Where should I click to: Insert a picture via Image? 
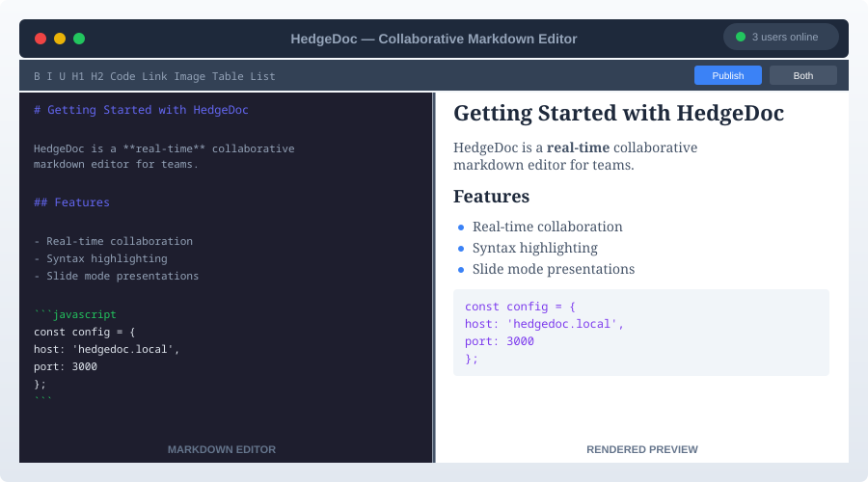coord(189,76)
